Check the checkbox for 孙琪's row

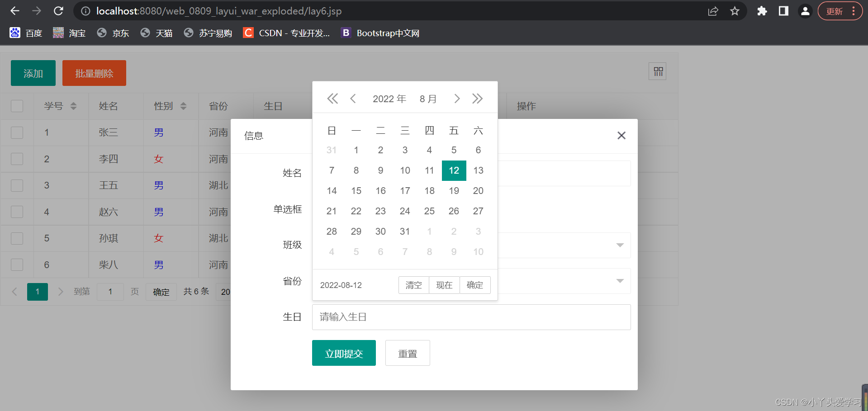coord(17,238)
